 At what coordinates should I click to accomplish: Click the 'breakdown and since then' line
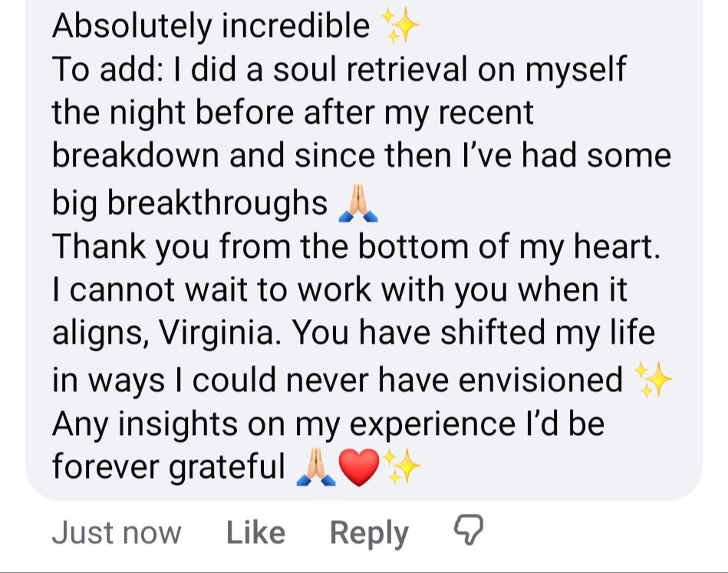[361, 156]
